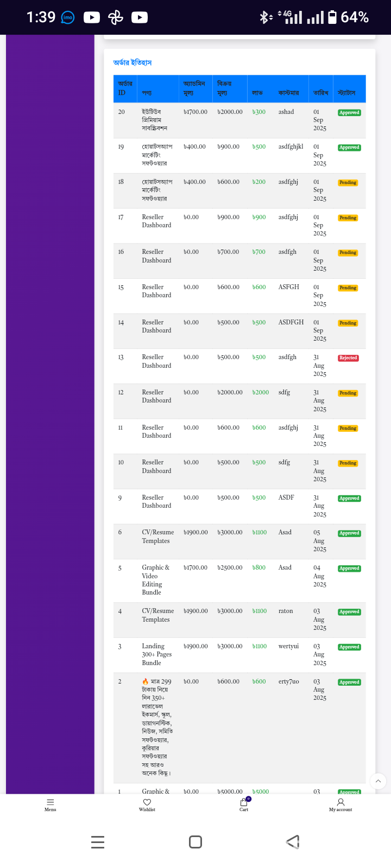
Task: Click the Approved badge for order 6
Action: click(x=349, y=533)
